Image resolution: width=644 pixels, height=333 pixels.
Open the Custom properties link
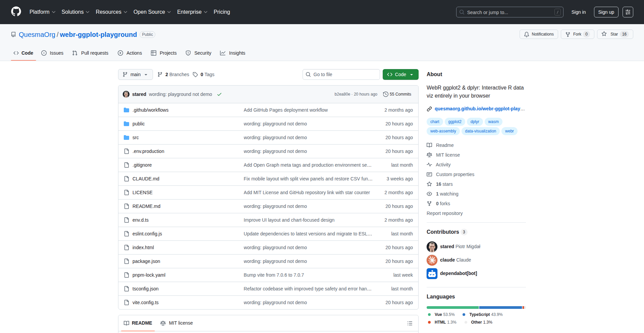click(455, 174)
